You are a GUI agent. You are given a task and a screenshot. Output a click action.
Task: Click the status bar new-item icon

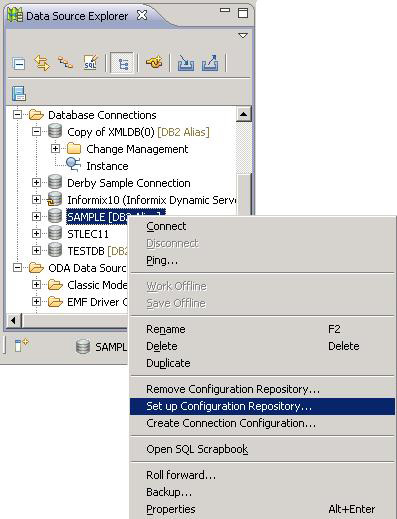pos(22,345)
